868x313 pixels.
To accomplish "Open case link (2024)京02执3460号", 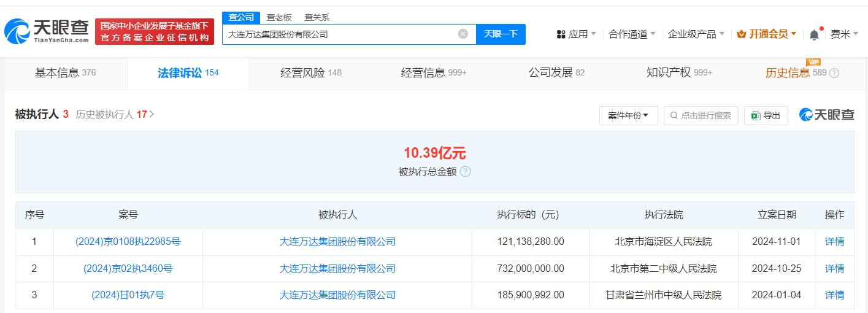I will [x=128, y=268].
